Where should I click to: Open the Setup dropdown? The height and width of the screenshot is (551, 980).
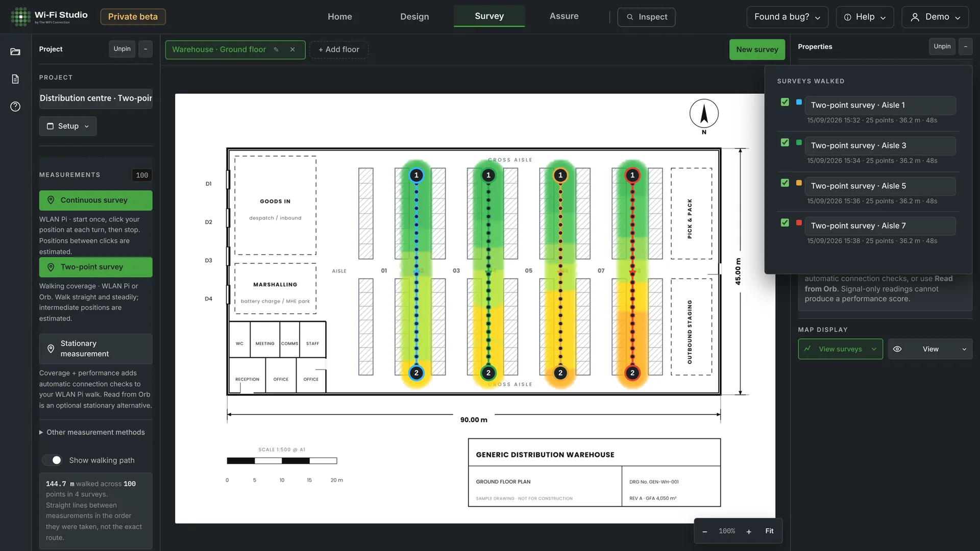[x=68, y=126]
